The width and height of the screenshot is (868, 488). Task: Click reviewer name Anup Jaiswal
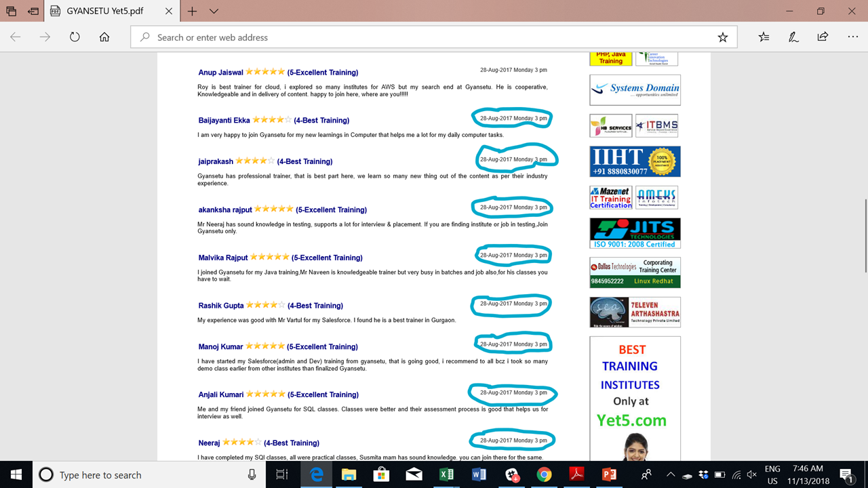(x=220, y=73)
